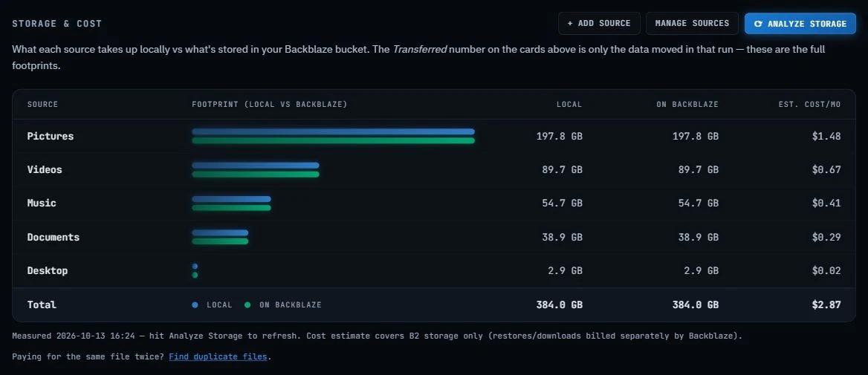The image size is (868, 375).
Task: Click the blue local bar for Pictures
Action: [x=333, y=131]
